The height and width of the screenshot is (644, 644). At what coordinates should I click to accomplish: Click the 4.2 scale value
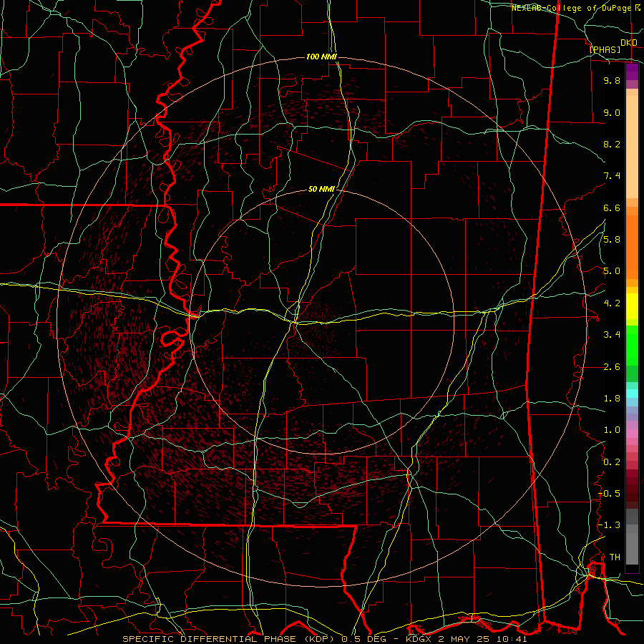point(612,303)
